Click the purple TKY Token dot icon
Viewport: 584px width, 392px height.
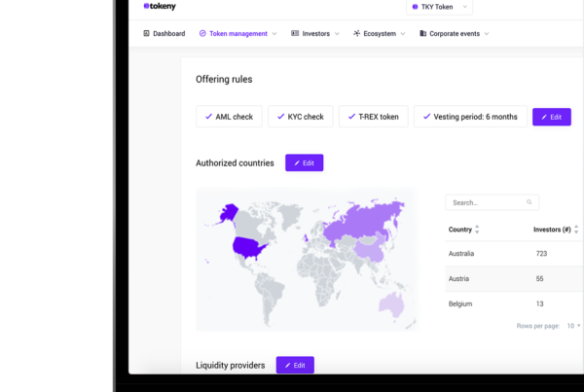coord(415,7)
